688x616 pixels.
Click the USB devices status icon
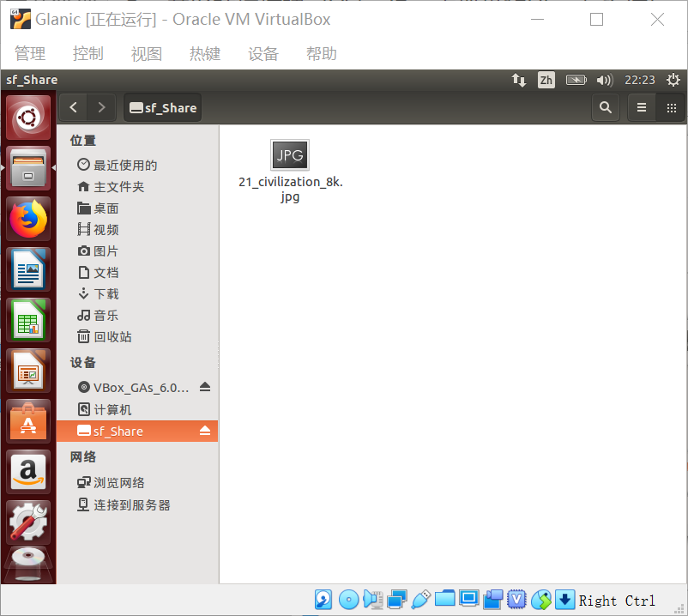tap(421, 600)
